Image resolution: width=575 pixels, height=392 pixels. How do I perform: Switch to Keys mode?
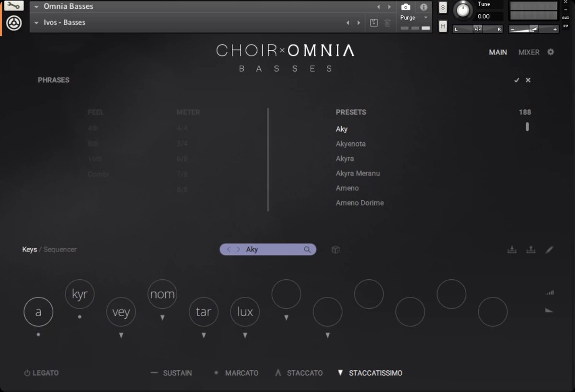29,250
